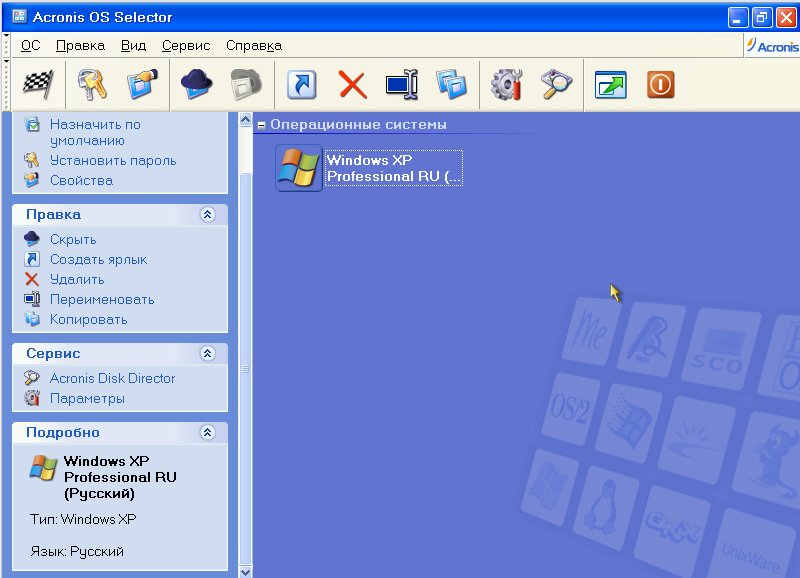Collapse the Операционные системы group
The height and width of the screenshot is (578, 800).
pyautogui.click(x=261, y=125)
